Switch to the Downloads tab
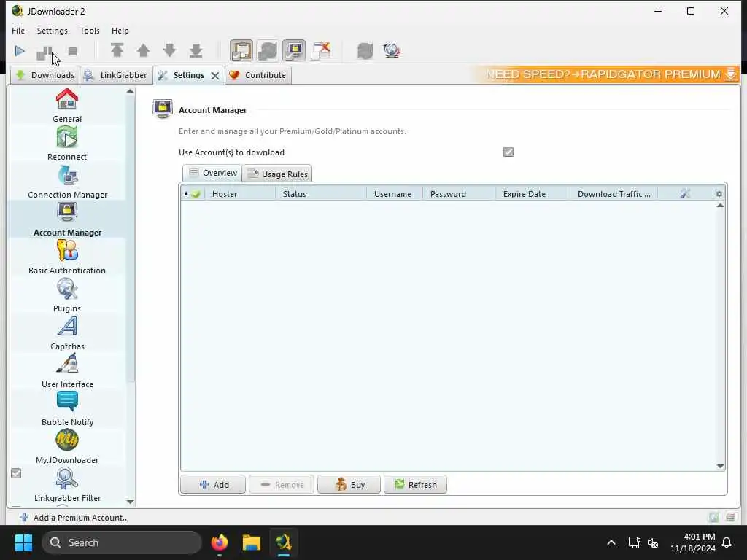The image size is (747, 560). click(45, 75)
